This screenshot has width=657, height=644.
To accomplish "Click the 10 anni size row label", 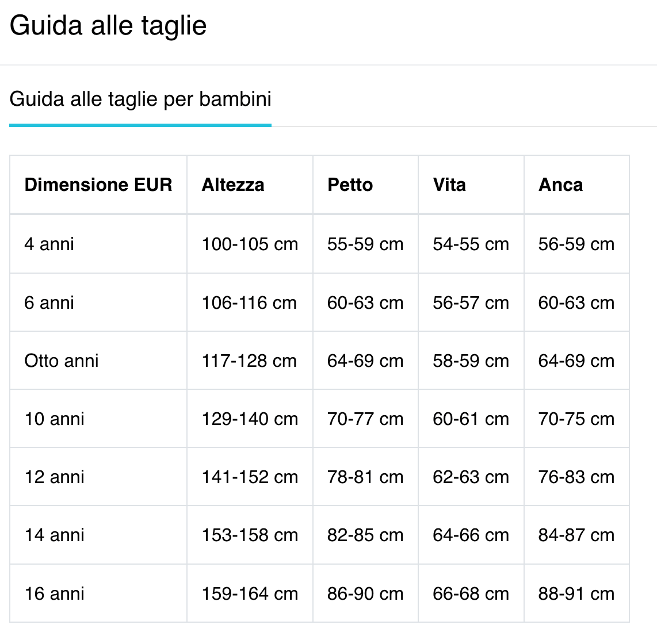I will [55, 419].
